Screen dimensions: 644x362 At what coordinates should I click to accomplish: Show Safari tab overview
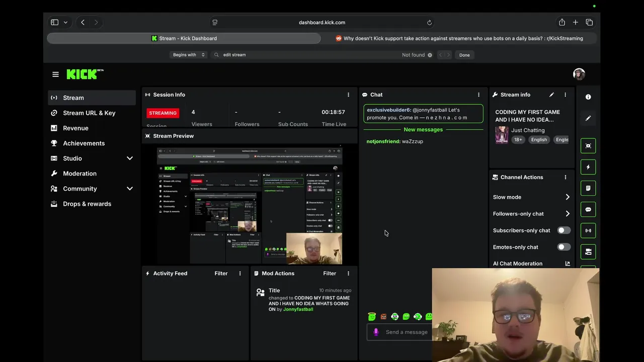coord(589,22)
